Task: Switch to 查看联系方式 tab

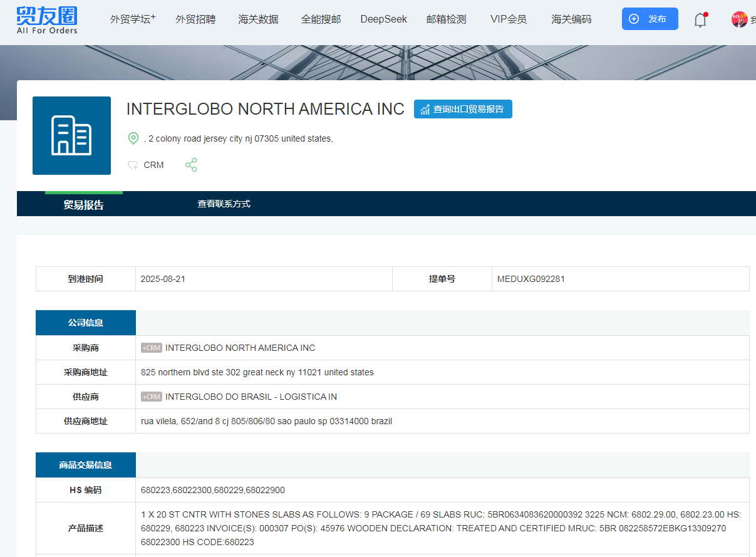Action: click(x=224, y=204)
